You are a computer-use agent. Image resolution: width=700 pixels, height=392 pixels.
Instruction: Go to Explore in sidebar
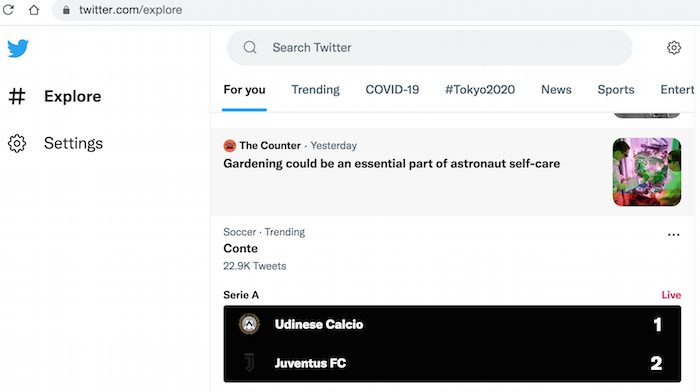[72, 96]
